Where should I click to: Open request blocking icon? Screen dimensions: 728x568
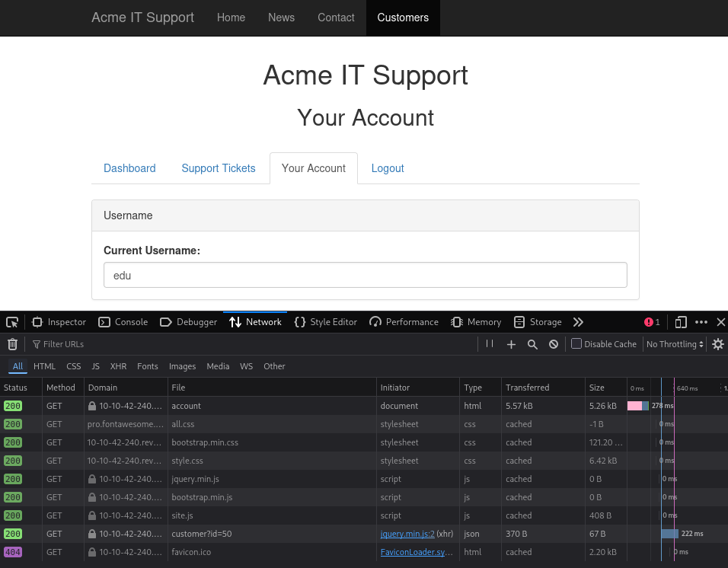pyautogui.click(x=554, y=344)
